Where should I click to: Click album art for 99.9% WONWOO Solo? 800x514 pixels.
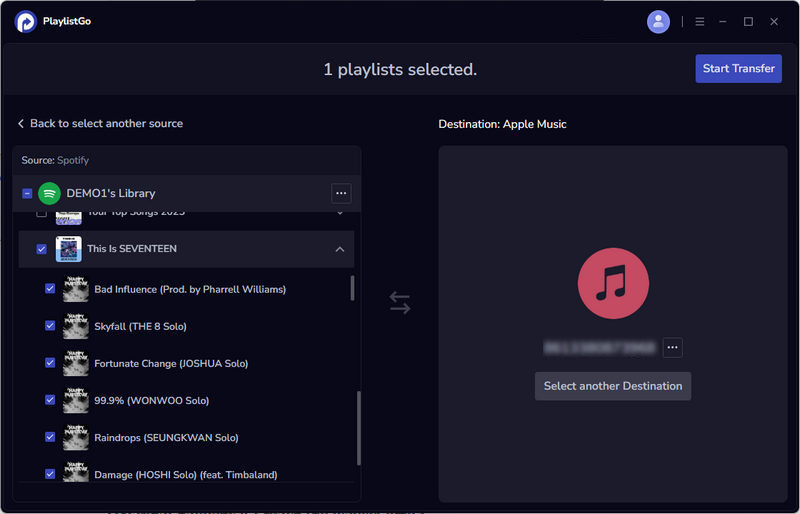point(76,401)
